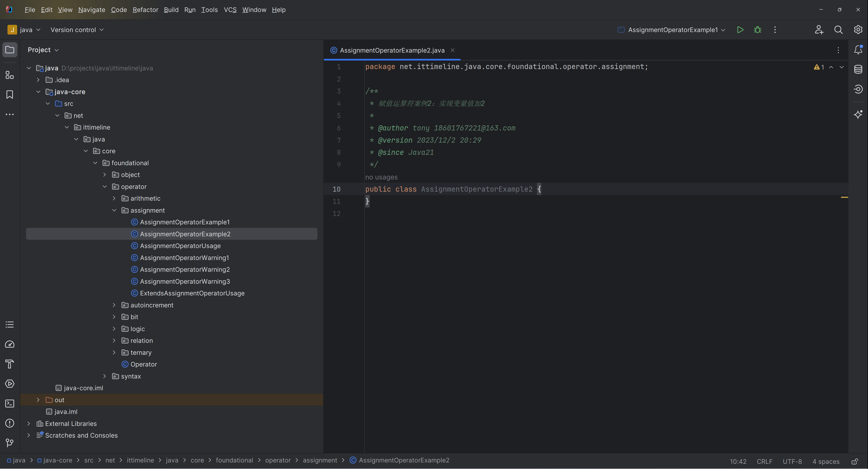This screenshot has width=868, height=469.
Task: Open the Build hammer tool window
Action: pos(10,364)
